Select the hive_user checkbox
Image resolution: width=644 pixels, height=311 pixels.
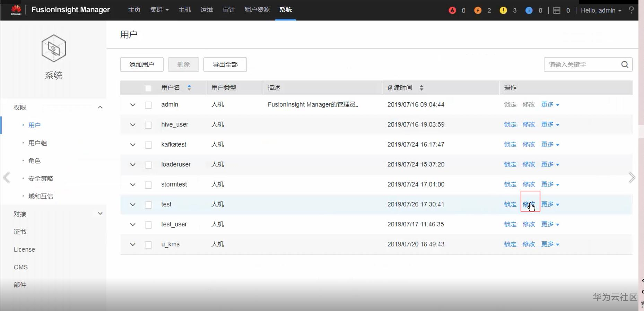pyautogui.click(x=148, y=125)
